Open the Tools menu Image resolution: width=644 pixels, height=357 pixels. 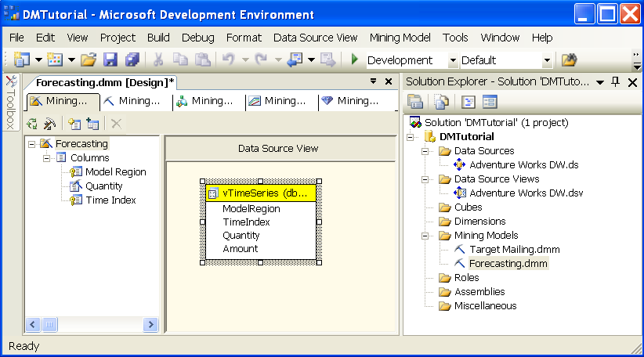pos(455,38)
